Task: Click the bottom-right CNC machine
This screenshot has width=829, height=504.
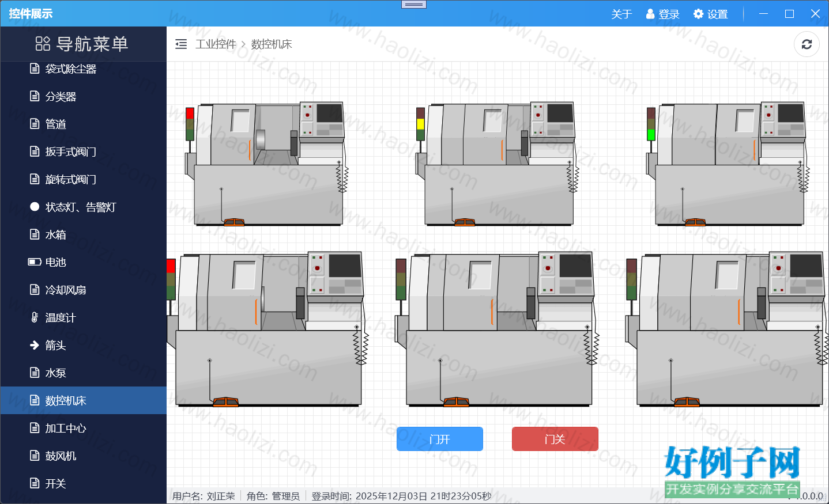Action: tap(728, 329)
